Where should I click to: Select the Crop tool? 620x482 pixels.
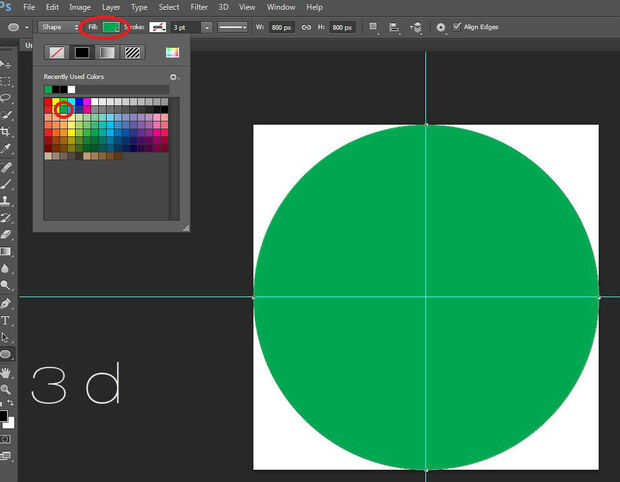click(x=6, y=131)
